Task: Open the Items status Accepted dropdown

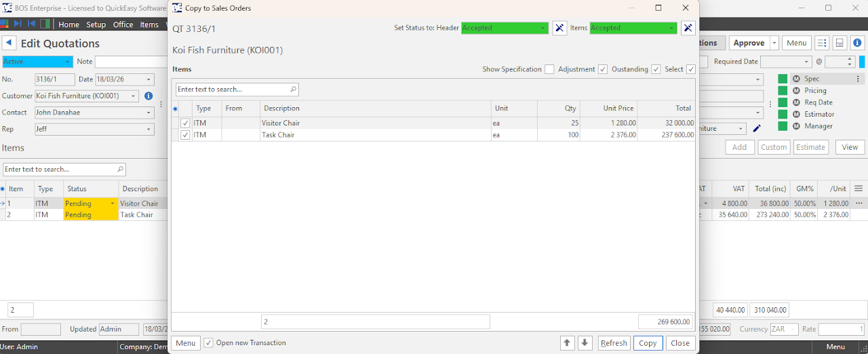Action: (x=672, y=28)
